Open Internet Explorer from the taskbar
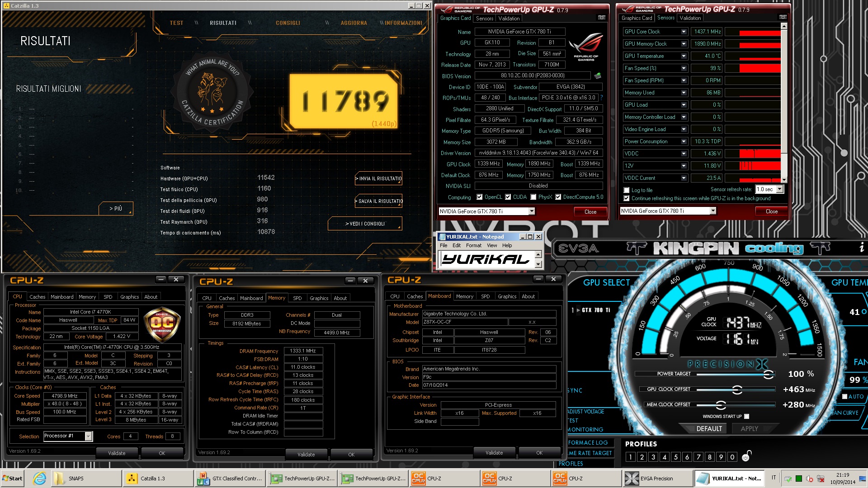The image size is (868, 488). 39,479
